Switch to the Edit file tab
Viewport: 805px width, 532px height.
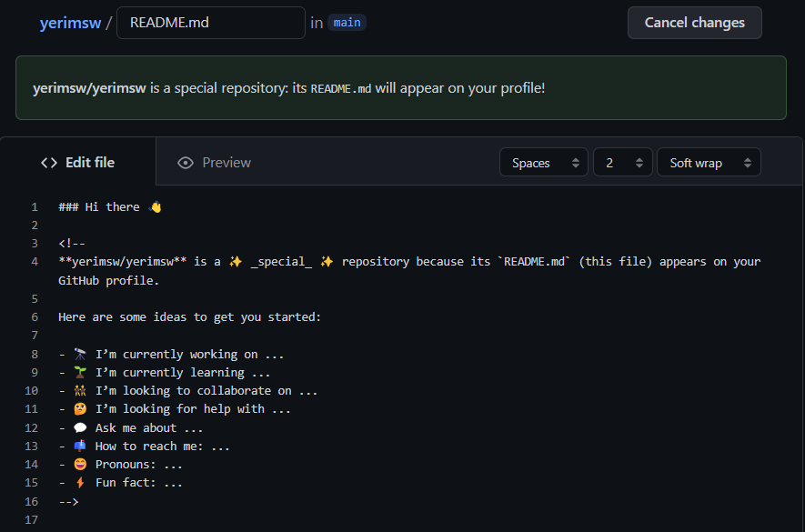78,162
